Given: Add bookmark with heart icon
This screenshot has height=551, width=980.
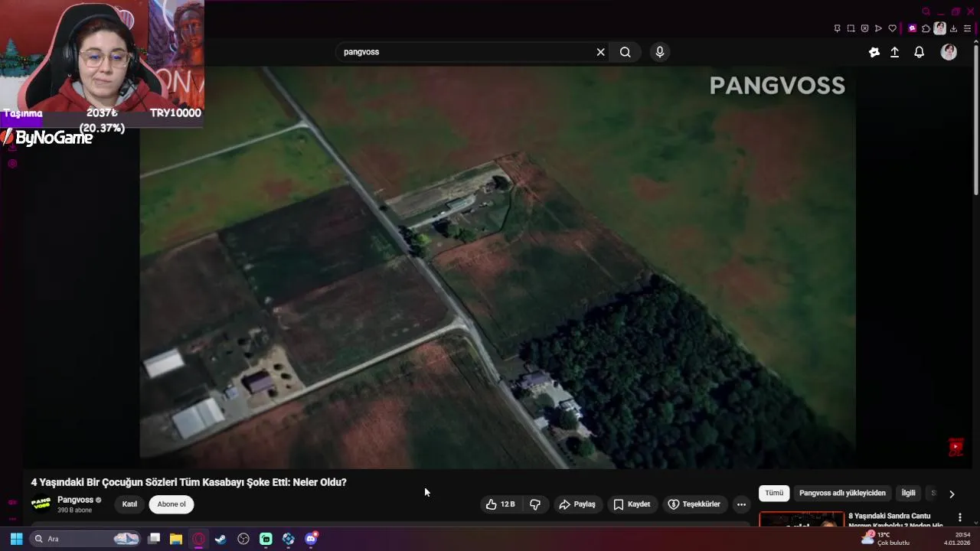Looking at the screenshot, I should tap(892, 28).
